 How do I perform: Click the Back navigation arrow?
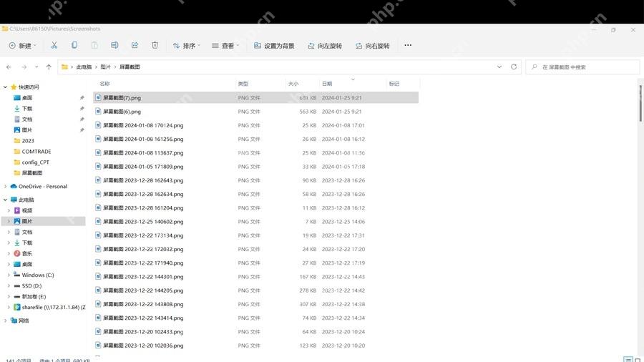[9, 67]
